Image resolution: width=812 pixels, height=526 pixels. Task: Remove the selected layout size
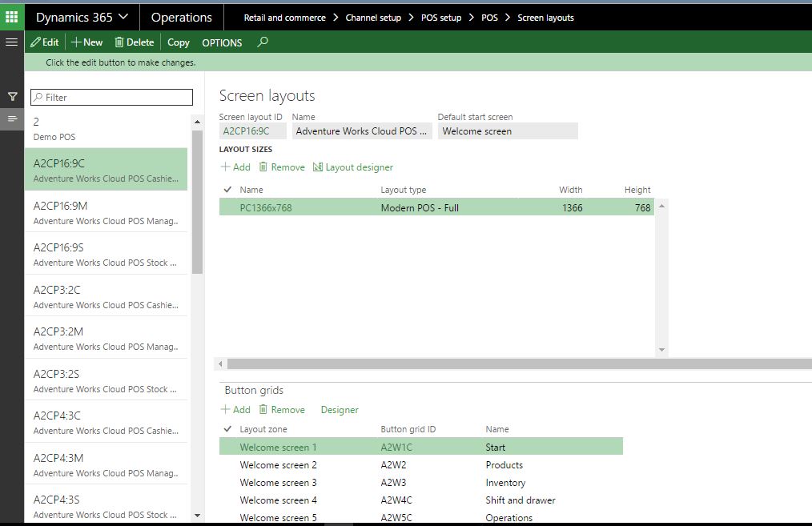point(282,167)
